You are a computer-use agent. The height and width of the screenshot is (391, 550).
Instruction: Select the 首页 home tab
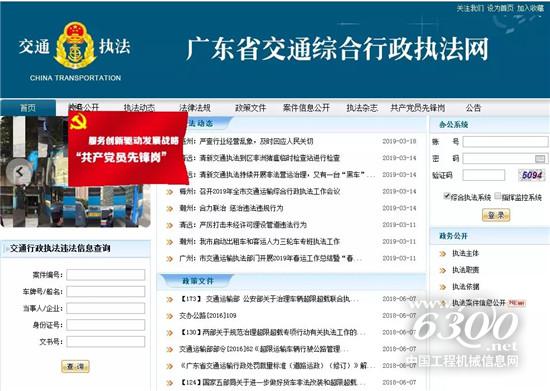28,108
